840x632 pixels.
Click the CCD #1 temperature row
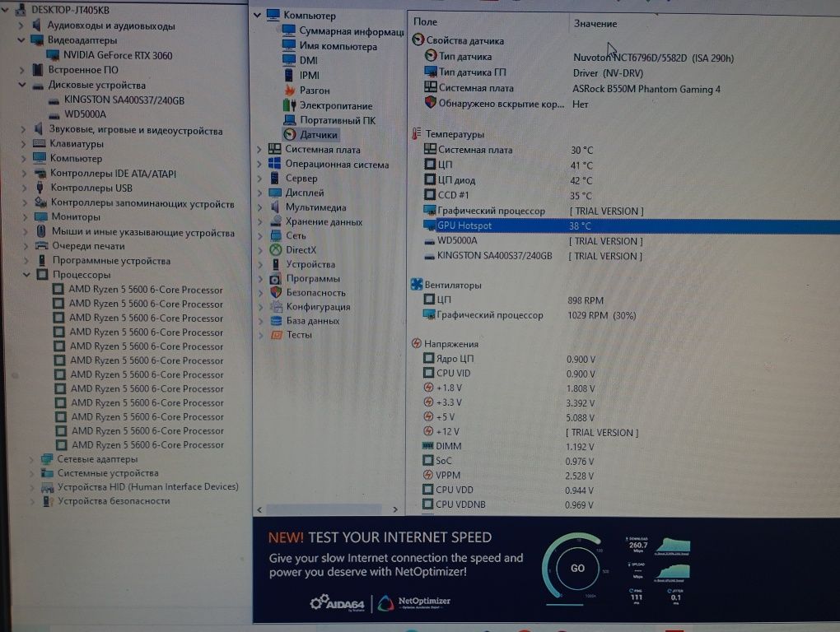(x=508, y=195)
